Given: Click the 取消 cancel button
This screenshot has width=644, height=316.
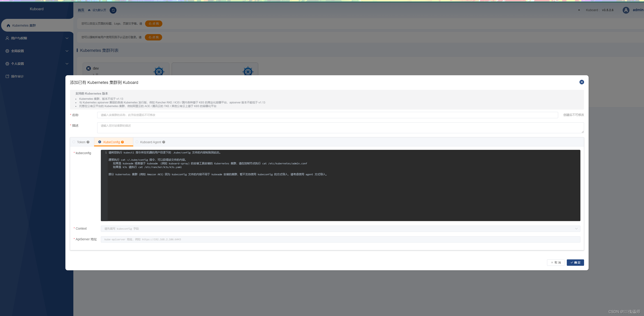Looking at the screenshot, I should coord(555,262).
